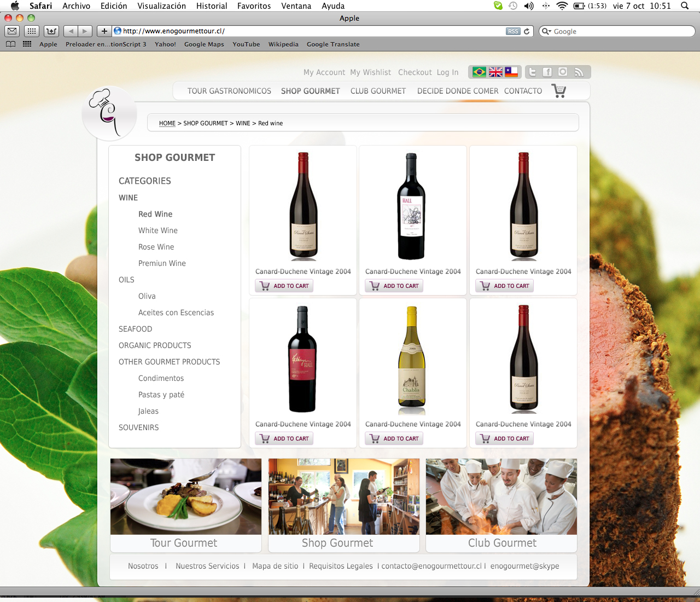Image resolution: width=700 pixels, height=602 pixels.
Task: Open ORGANIC PRODUCTS category
Action: pyautogui.click(x=155, y=345)
